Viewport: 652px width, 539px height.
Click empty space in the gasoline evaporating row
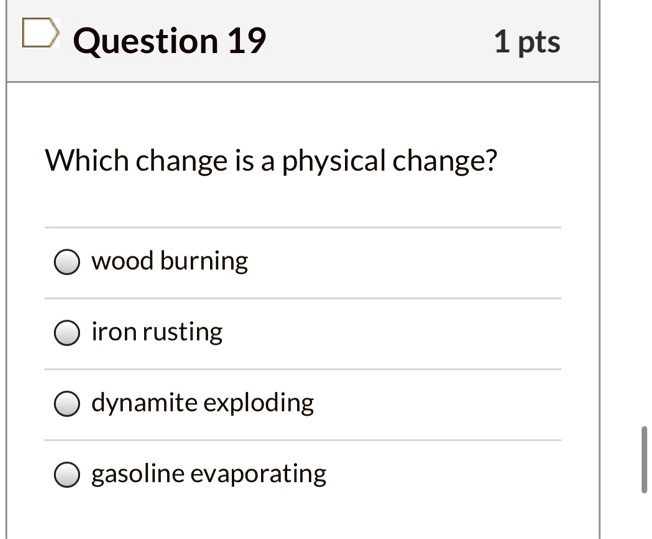coord(450,474)
